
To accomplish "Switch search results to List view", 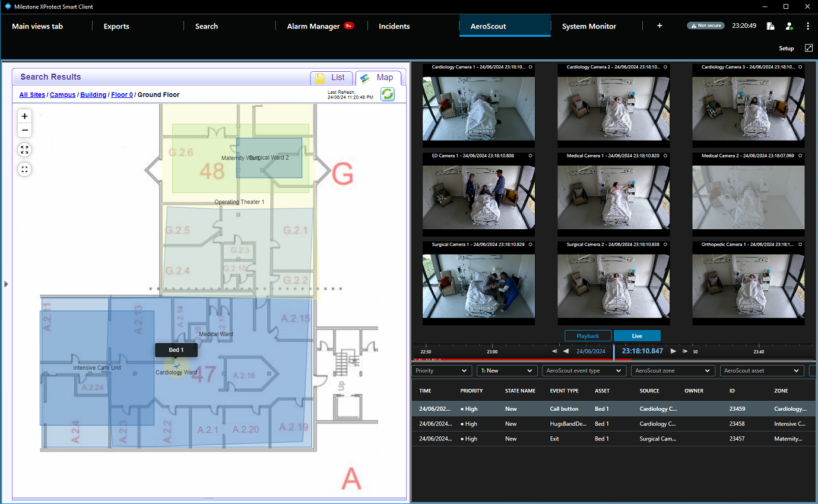I will tap(331, 78).
